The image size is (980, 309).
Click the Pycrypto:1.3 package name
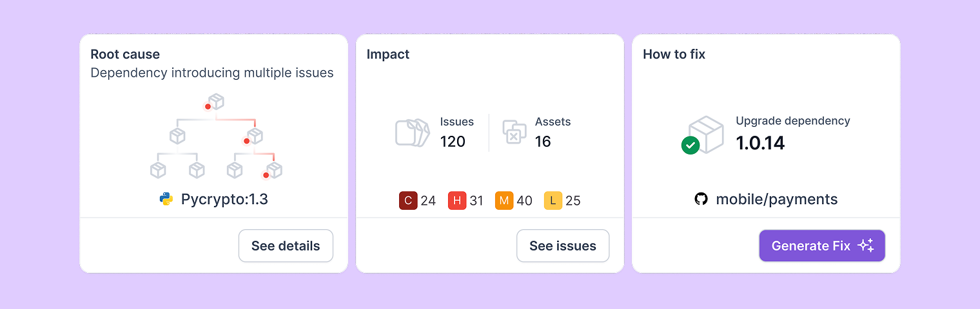(x=224, y=200)
